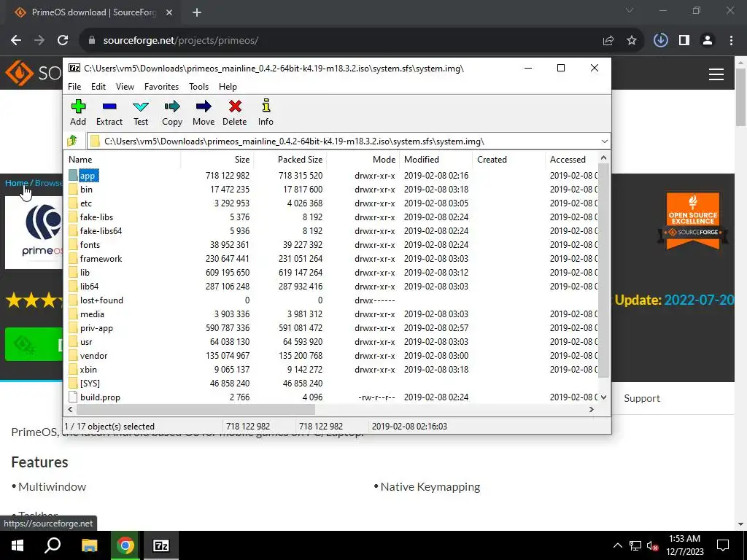Go back in Chrome
The height and width of the screenshot is (560, 747).
(16, 41)
